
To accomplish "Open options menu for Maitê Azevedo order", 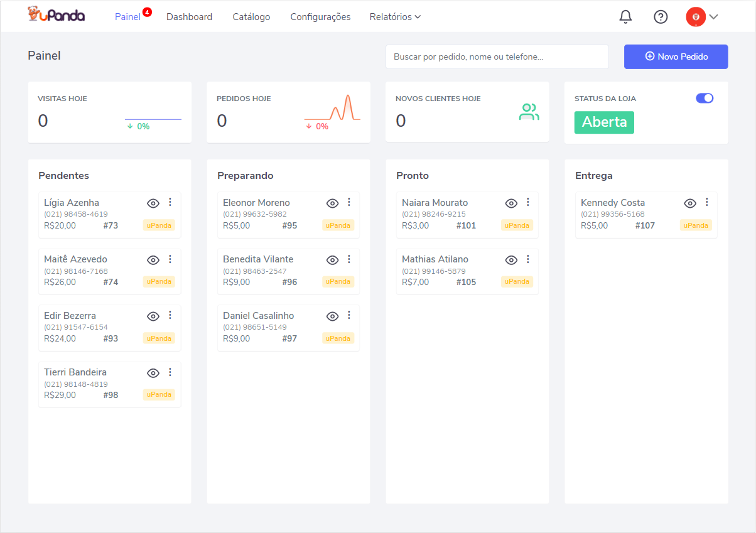I will point(170,259).
